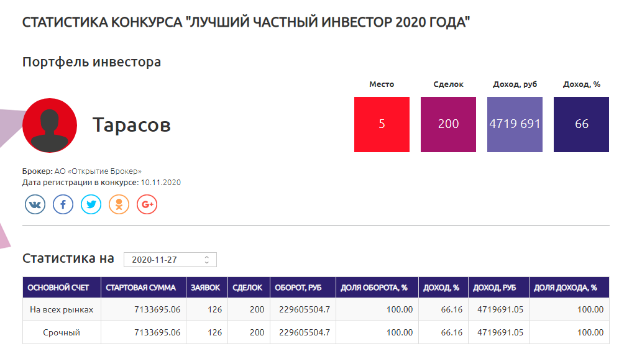Share via the VK icon

[x=35, y=204]
